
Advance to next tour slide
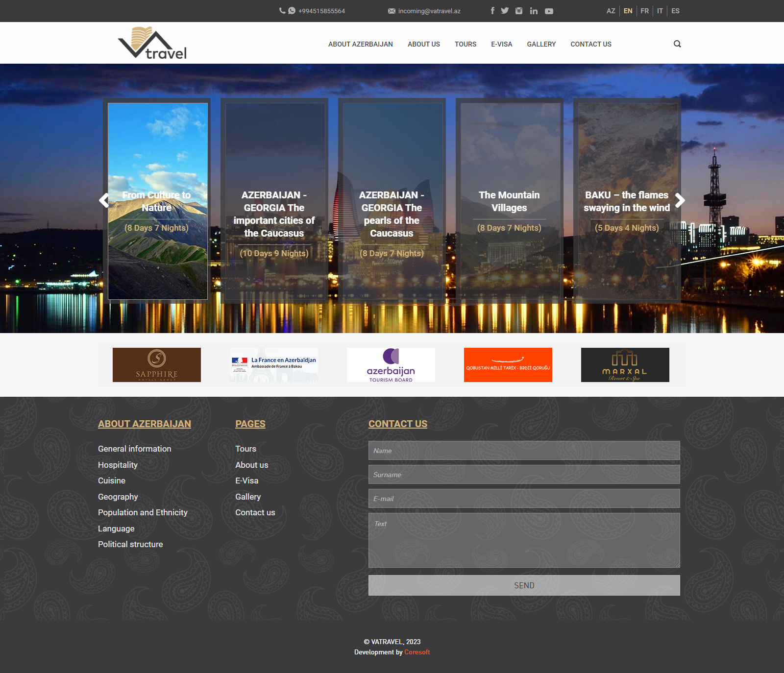680,200
